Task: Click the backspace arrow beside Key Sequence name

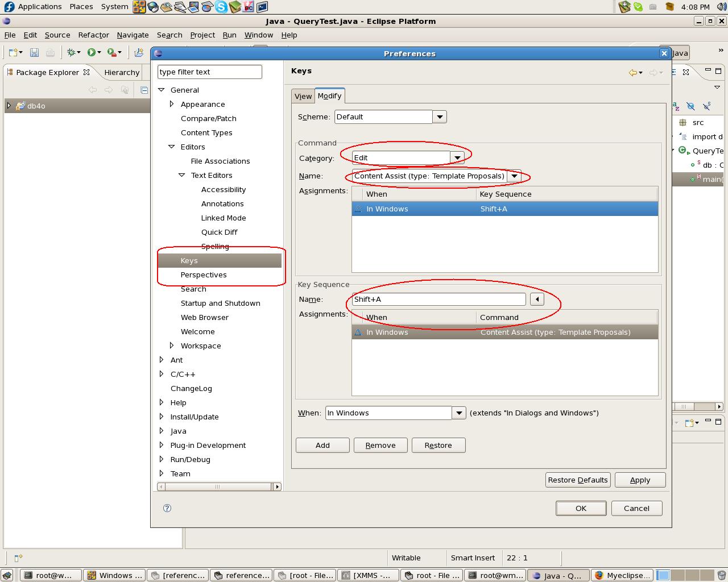Action: pyautogui.click(x=537, y=299)
